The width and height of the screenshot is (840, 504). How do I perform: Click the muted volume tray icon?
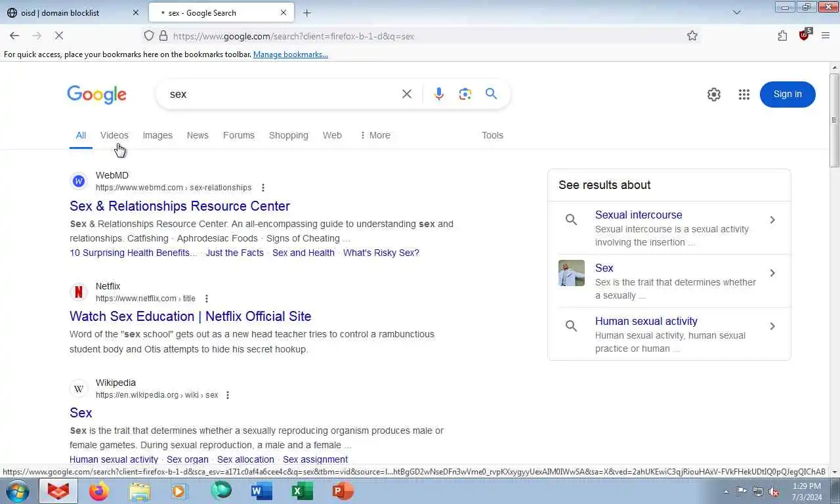coord(774,492)
